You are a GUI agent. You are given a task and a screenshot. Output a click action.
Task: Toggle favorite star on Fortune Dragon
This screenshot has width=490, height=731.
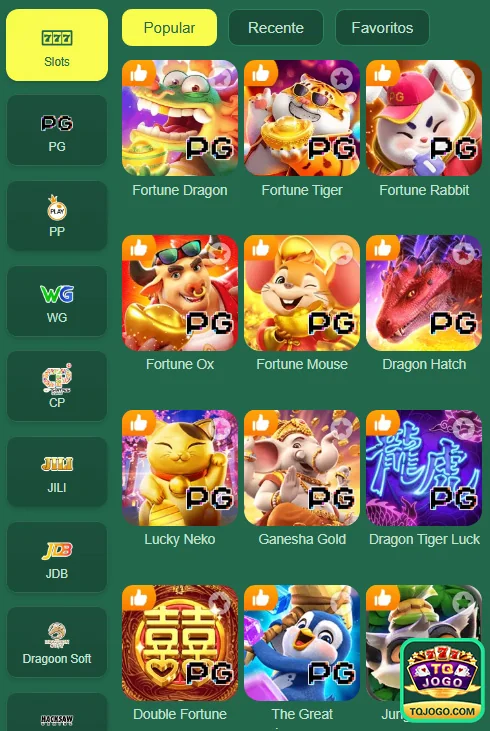pos(221,78)
